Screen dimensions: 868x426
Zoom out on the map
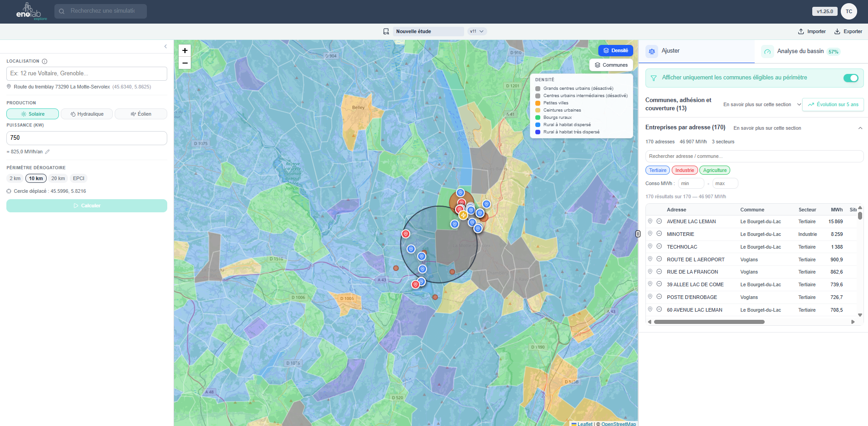tap(184, 63)
